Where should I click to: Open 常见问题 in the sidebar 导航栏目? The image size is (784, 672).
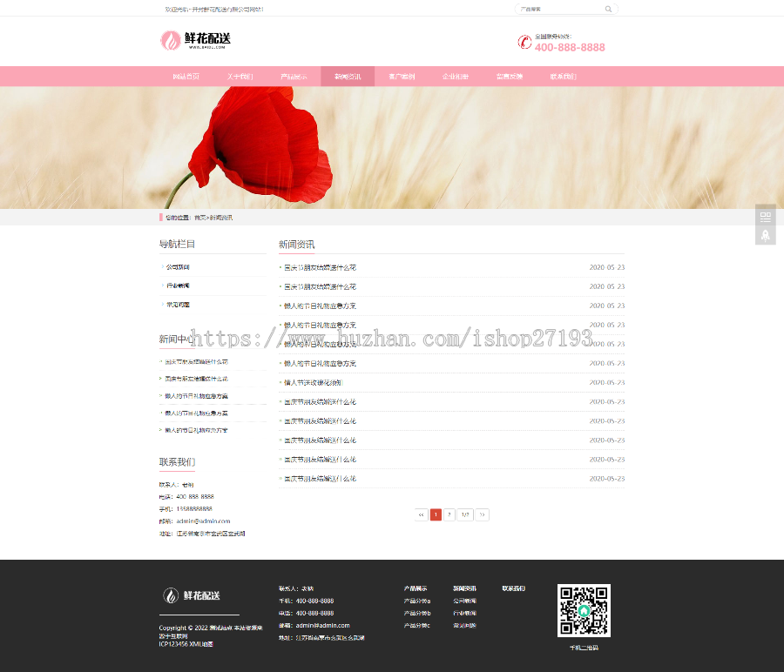(x=178, y=305)
